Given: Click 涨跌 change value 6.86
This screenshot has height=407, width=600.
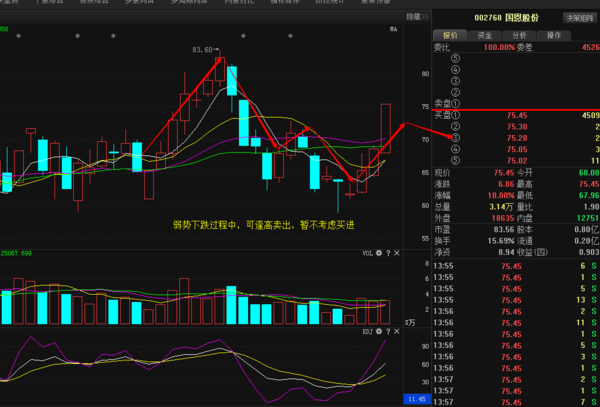Looking at the screenshot, I should click(506, 184).
